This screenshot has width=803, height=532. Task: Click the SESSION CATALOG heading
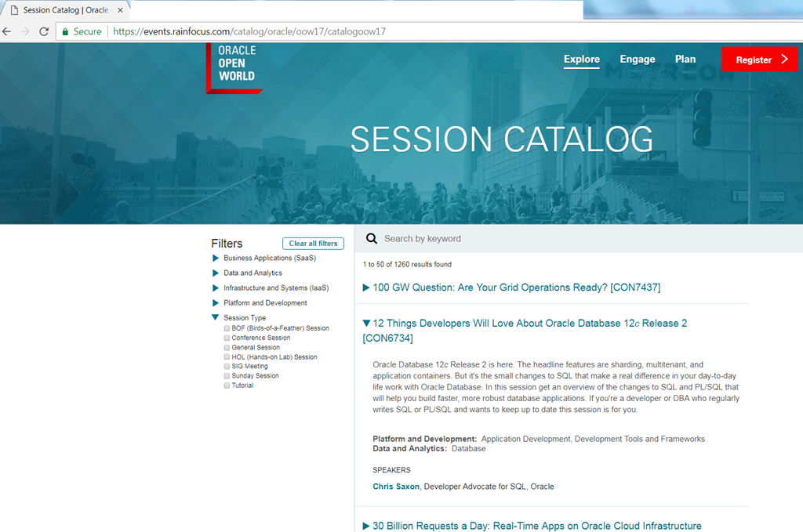[501, 139]
